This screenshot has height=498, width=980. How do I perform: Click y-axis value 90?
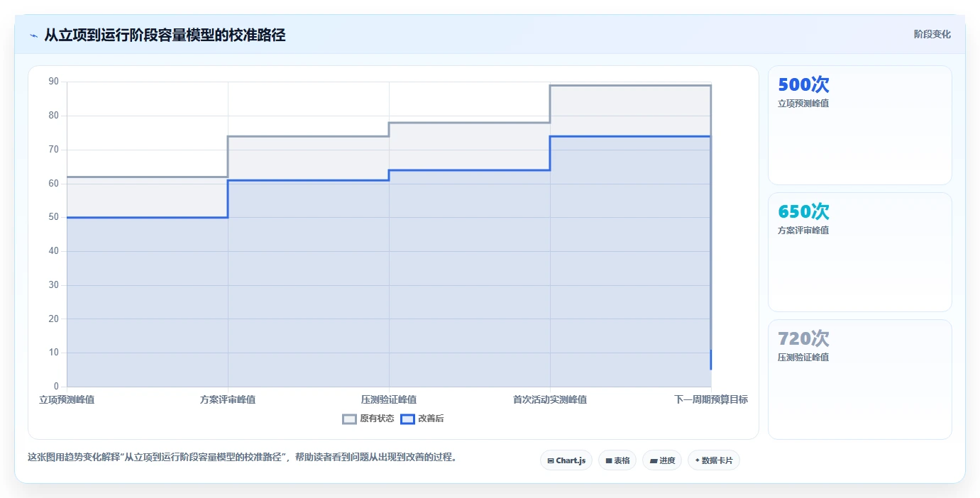[x=54, y=82]
